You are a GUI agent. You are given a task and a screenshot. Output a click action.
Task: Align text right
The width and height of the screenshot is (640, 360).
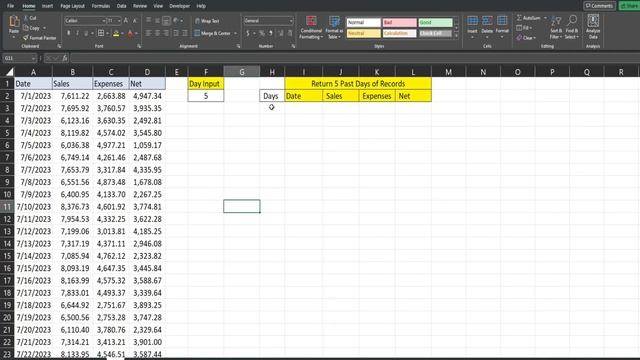(x=166, y=33)
